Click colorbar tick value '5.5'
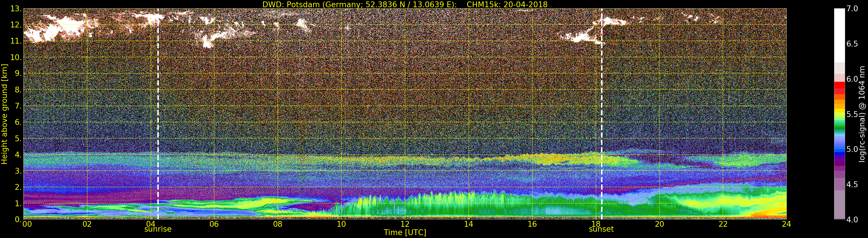868x238 pixels. [852, 114]
